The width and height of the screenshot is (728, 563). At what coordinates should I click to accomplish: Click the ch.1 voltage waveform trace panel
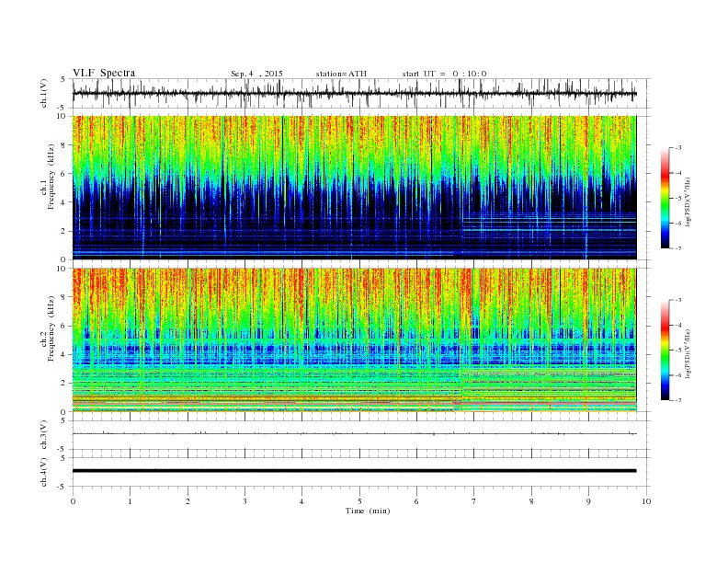click(x=361, y=93)
